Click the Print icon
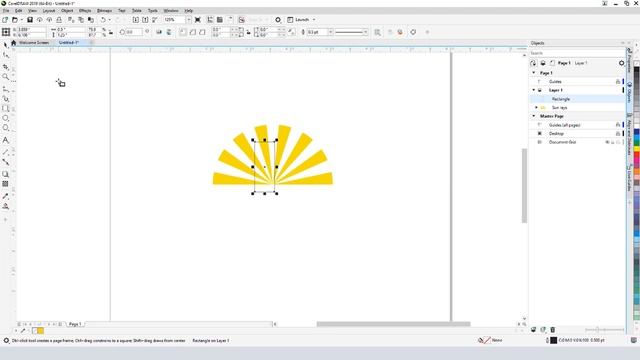This screenshot has width=640, height=360. pyautogui.click(x=59, y=20)
